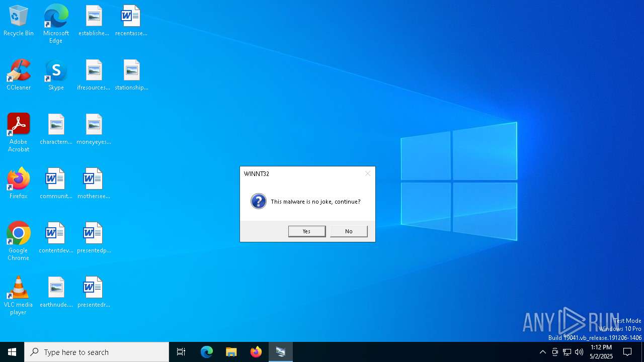Select the presentedr... Word document
The image size is (644, 362).
pos(94,293)
